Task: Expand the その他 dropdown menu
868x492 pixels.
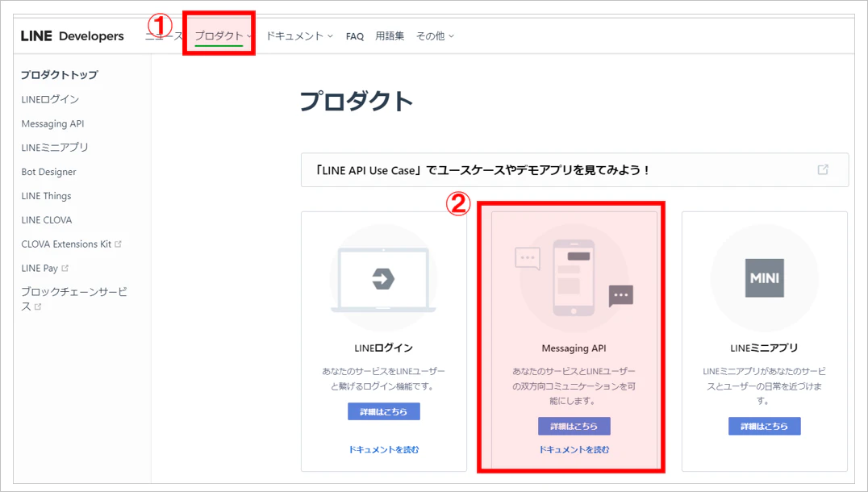Action: point(435,36)
